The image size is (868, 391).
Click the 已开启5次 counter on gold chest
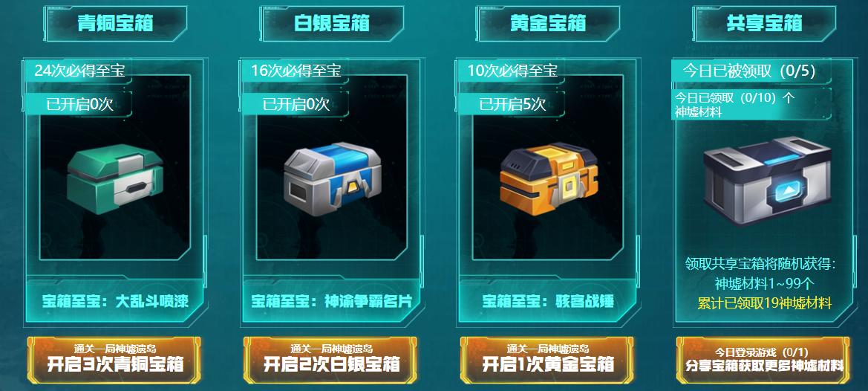click(512, 104)
